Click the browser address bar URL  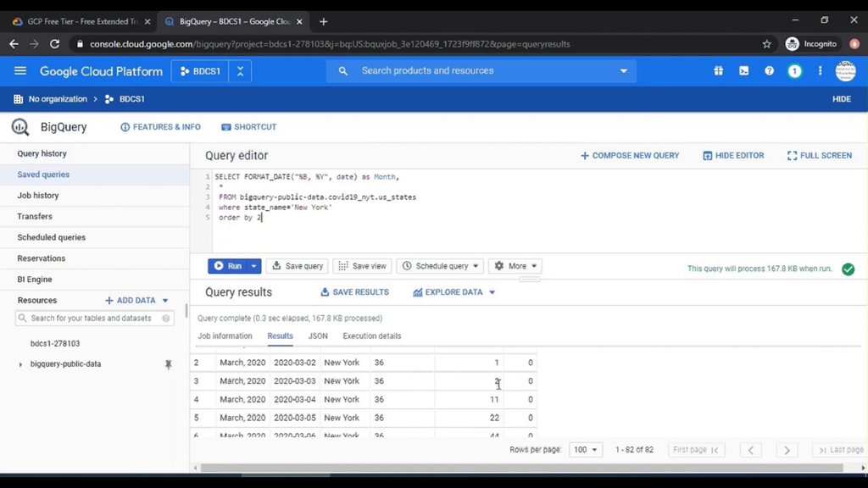[x=330, y=44]
